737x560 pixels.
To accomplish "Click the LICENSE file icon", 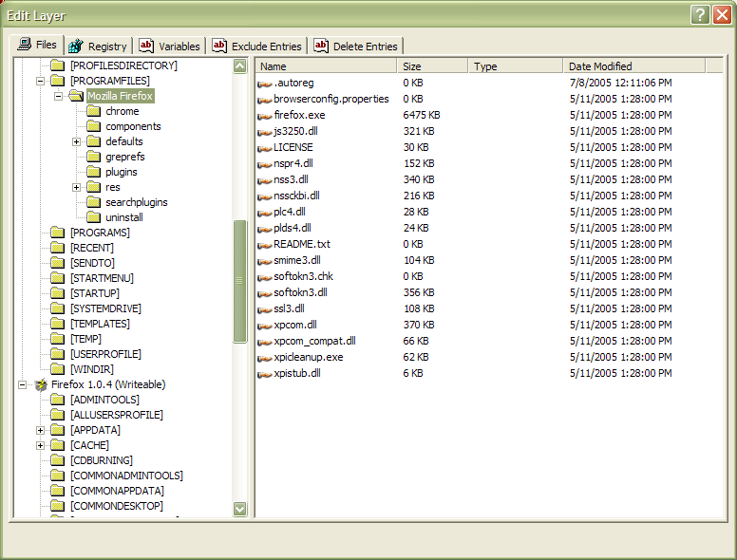I will (265, 147).
